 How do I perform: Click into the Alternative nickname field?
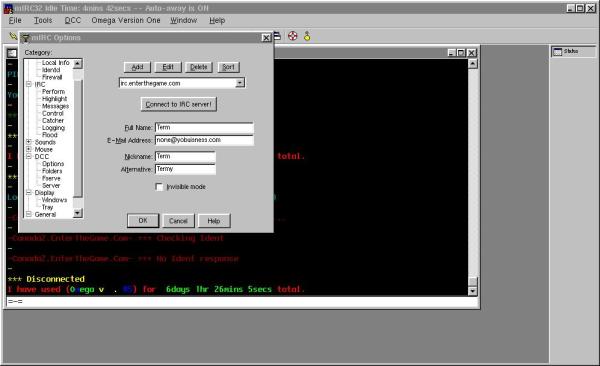(185, 169)
